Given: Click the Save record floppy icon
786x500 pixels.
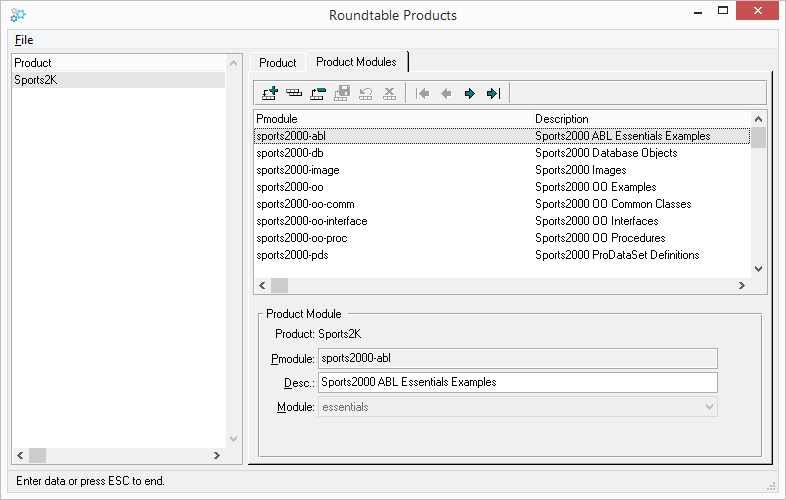Looking at the screenshot, I should pos(342,93).
